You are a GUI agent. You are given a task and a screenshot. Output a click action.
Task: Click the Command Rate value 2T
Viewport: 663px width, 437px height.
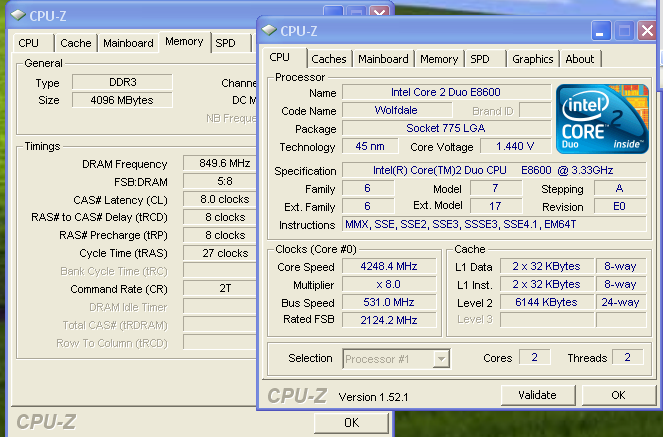220,289
